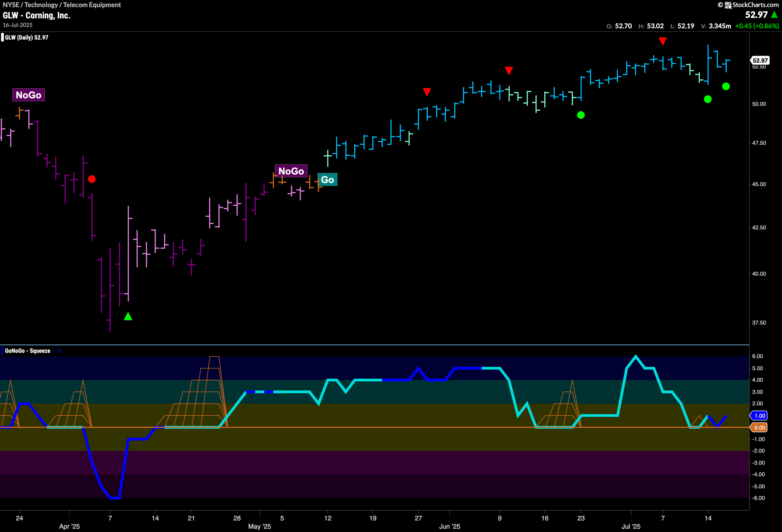Click the GLW (Daily) 52.97 legend text

click(27, 37)
